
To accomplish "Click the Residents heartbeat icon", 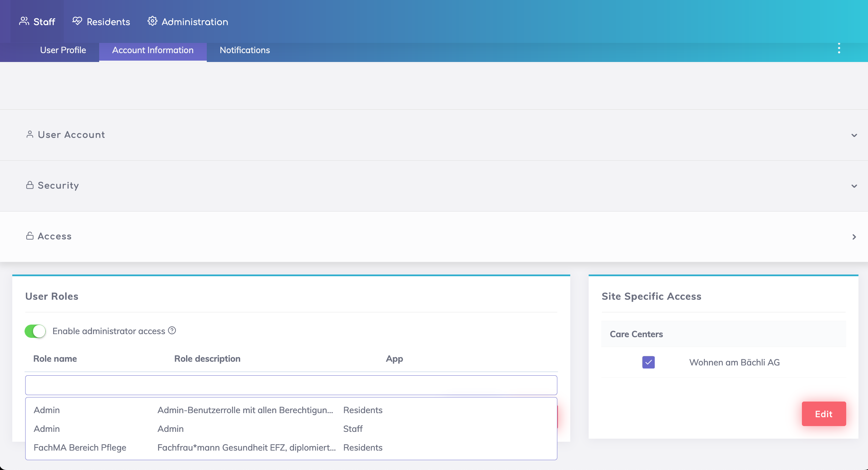I will 77,21.
